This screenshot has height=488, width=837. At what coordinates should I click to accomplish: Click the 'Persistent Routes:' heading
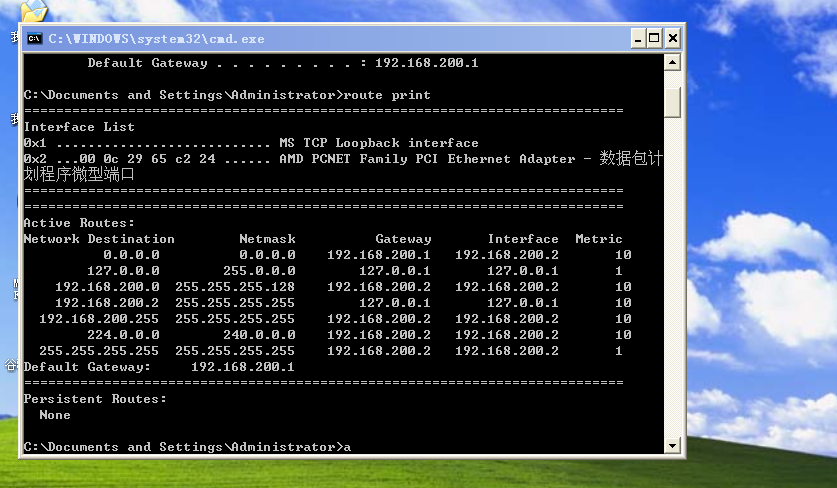(95, 399)
